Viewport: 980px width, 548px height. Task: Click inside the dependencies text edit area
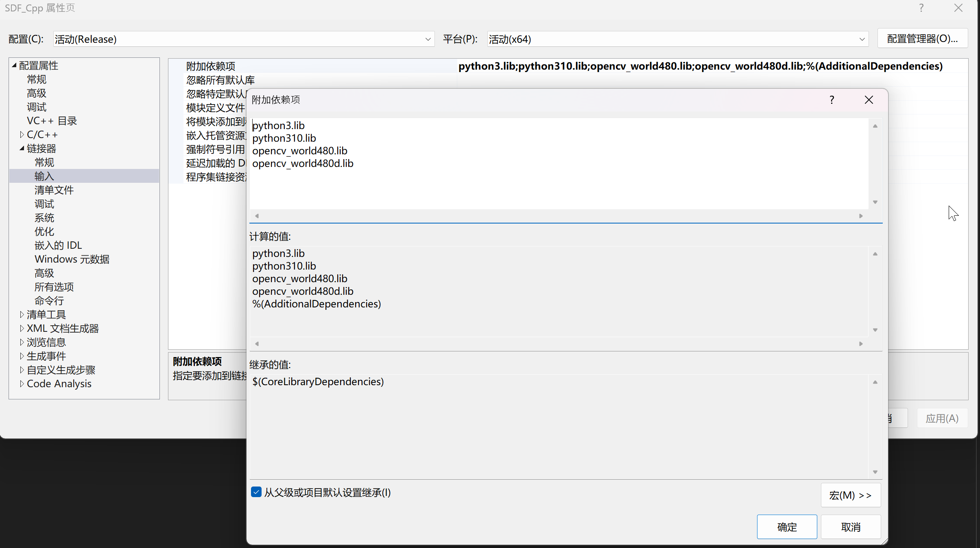click(x=557, y=183)
